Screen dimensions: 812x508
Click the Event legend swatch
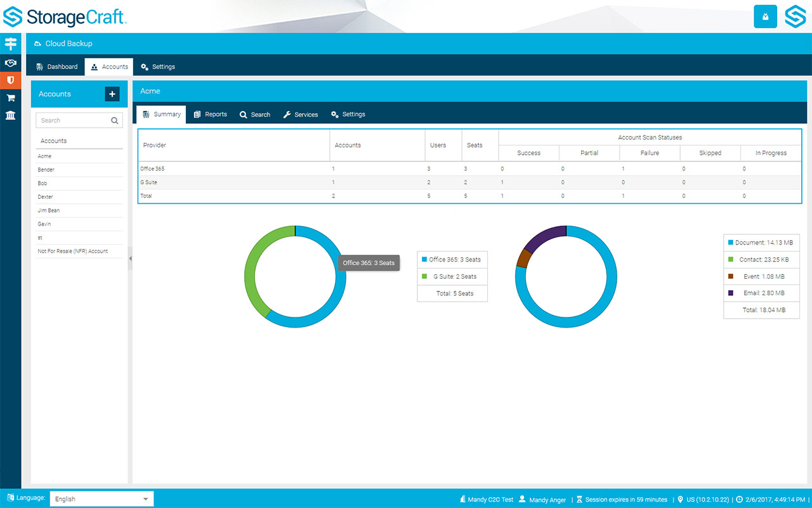[731, 276]
